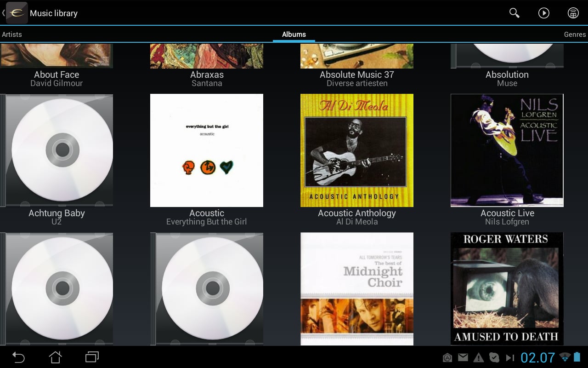588x368 pixels.
Task: Tap the email notification icon
Action: coord(463,357)
